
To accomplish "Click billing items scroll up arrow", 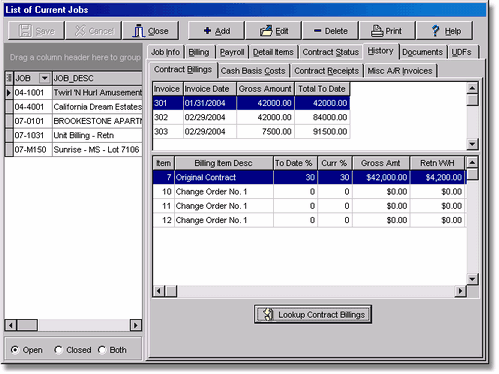I will point(472,163).
